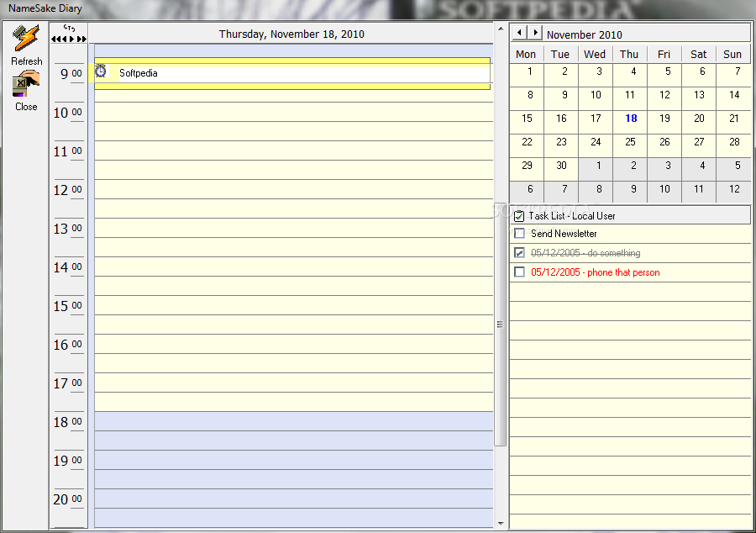Click the 'Thursday, November 18, 2010' date header
Screen dimensions: 756x533
[291, 34]
